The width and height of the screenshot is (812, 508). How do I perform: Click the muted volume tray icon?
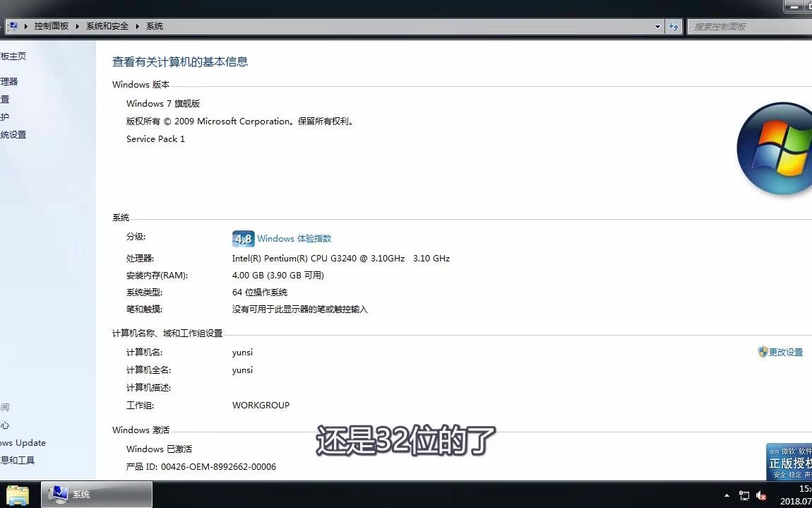[x=761, y=495]
